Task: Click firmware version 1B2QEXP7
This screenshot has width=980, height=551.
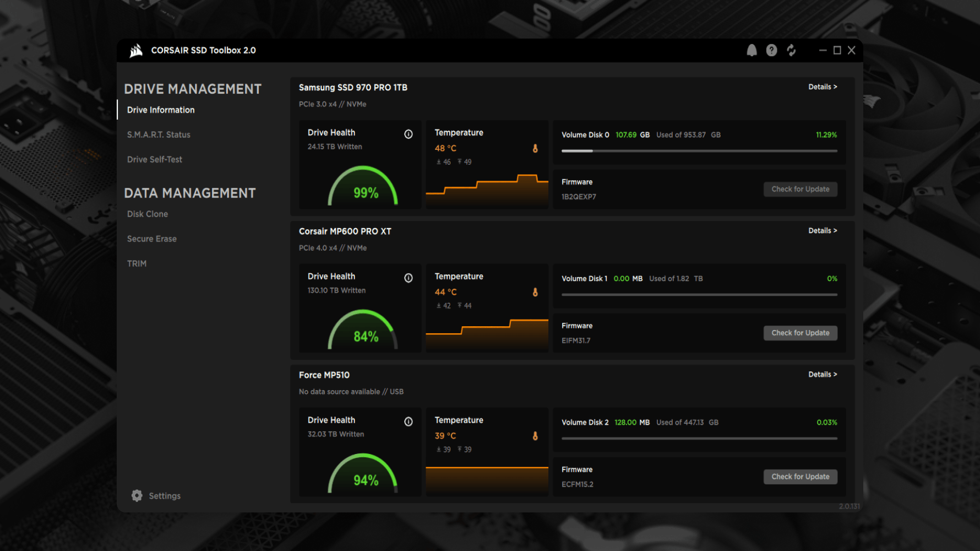Action: (x=579, y=197)
